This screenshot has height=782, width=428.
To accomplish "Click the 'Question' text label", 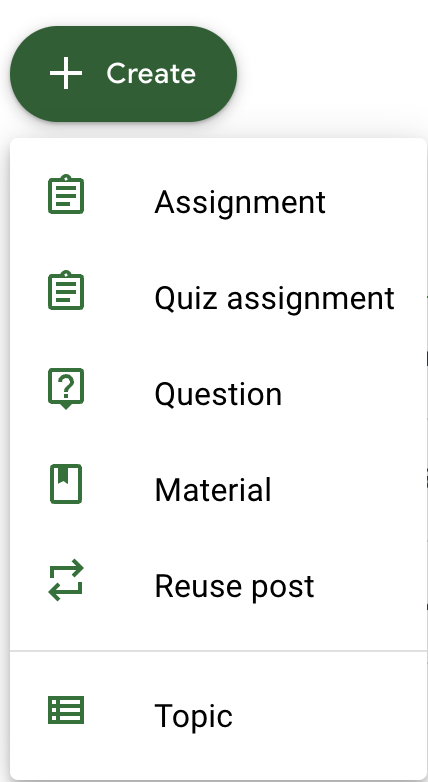I will (218, 394).
